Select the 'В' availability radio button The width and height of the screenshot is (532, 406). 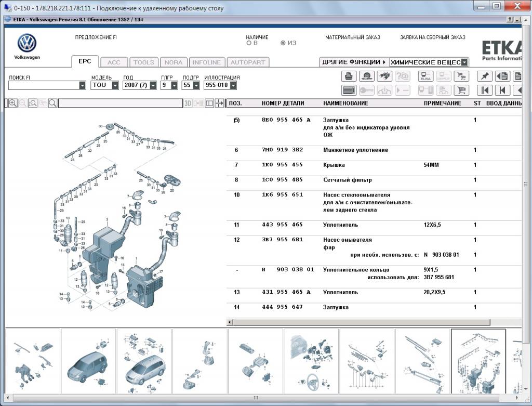click(x=249, y=43)
